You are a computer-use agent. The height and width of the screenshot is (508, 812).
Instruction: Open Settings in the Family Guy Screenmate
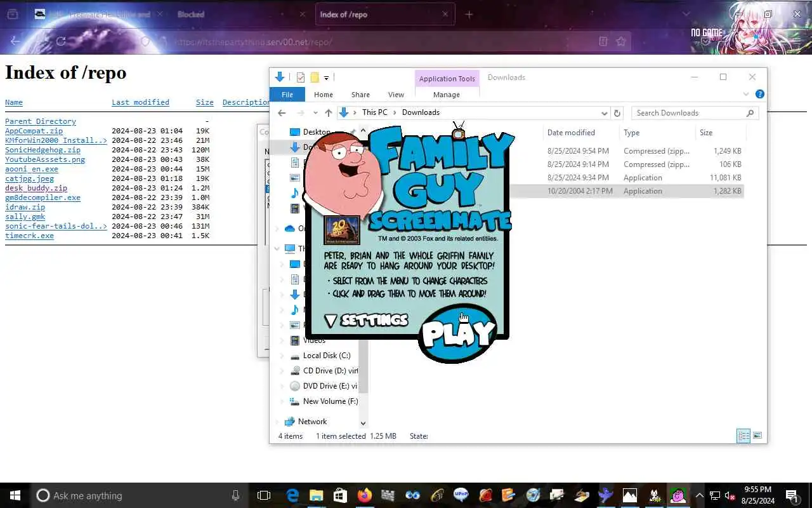coord(367,320)
